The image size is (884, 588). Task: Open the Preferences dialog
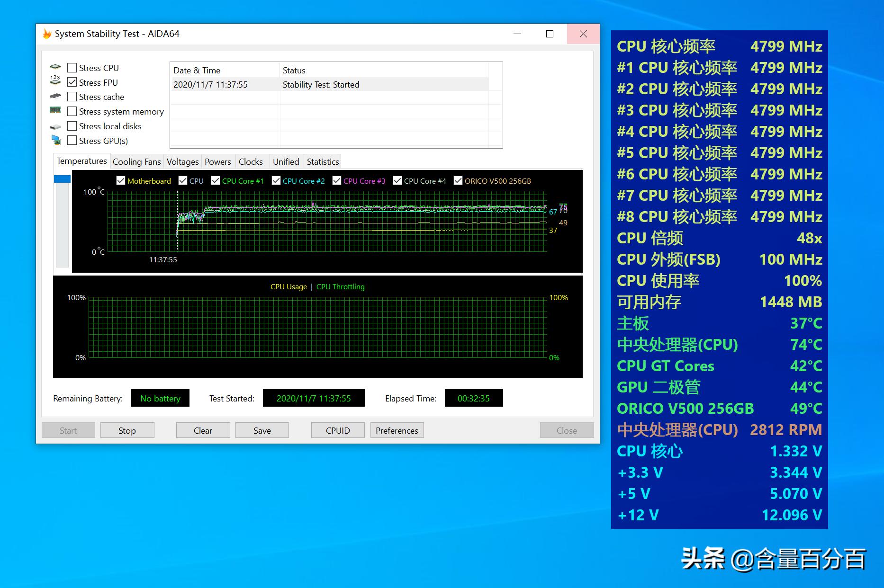(x=397, y=430)
